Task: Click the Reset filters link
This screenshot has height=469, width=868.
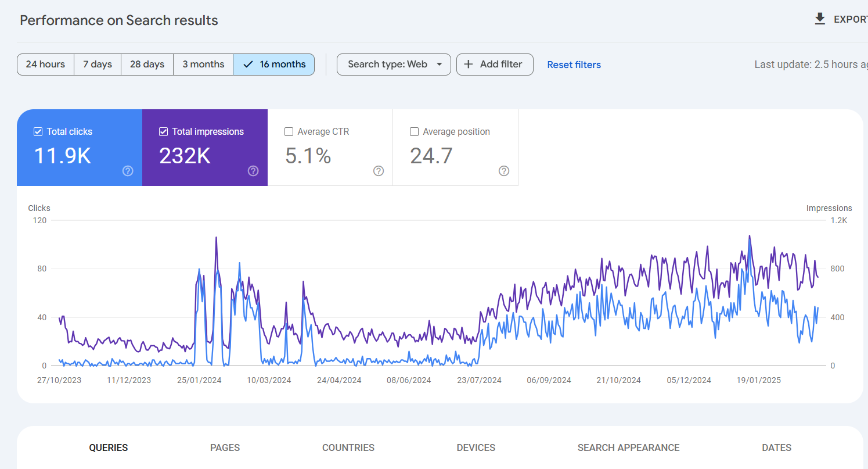Action: tap(574, 65)
